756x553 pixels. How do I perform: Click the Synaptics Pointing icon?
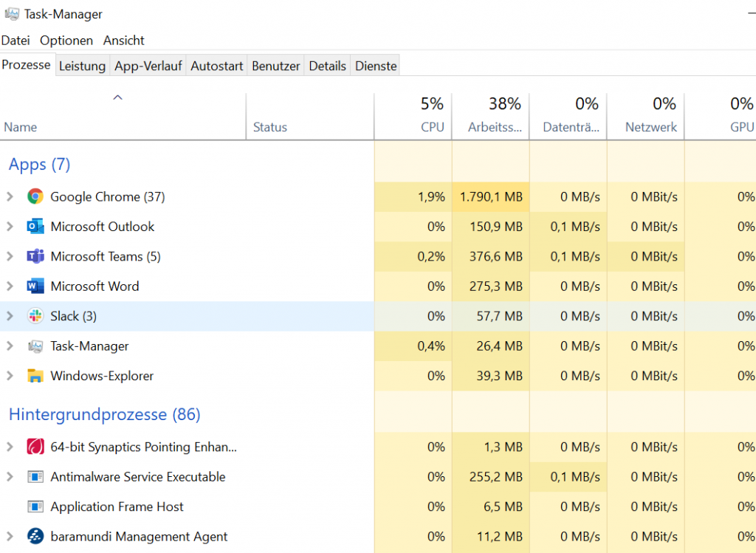click(x=35, y=447)
